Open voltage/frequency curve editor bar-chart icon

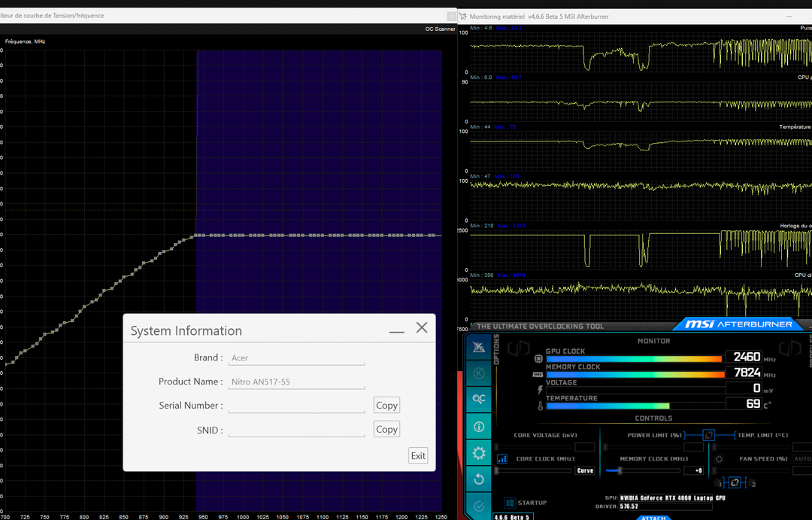[x=501, y=459]
